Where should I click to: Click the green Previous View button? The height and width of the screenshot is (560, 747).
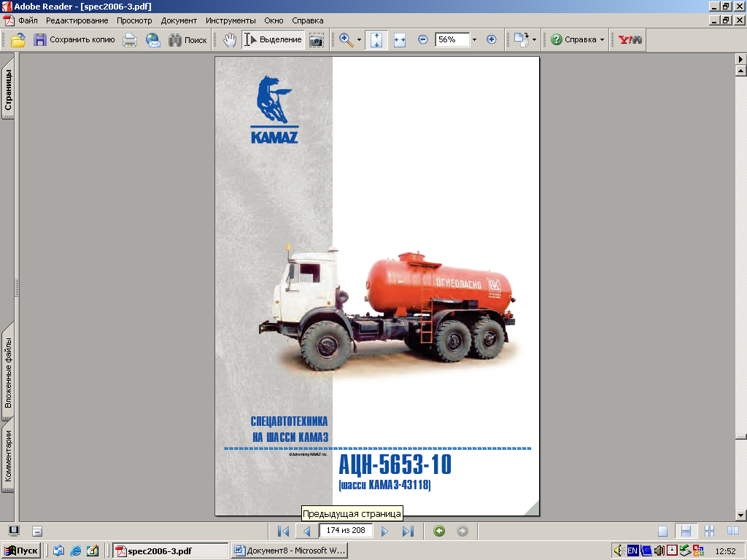(439, 531)
